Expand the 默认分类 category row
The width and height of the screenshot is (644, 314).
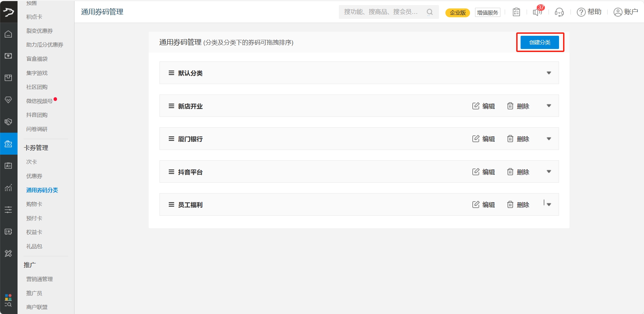point(549,73)
